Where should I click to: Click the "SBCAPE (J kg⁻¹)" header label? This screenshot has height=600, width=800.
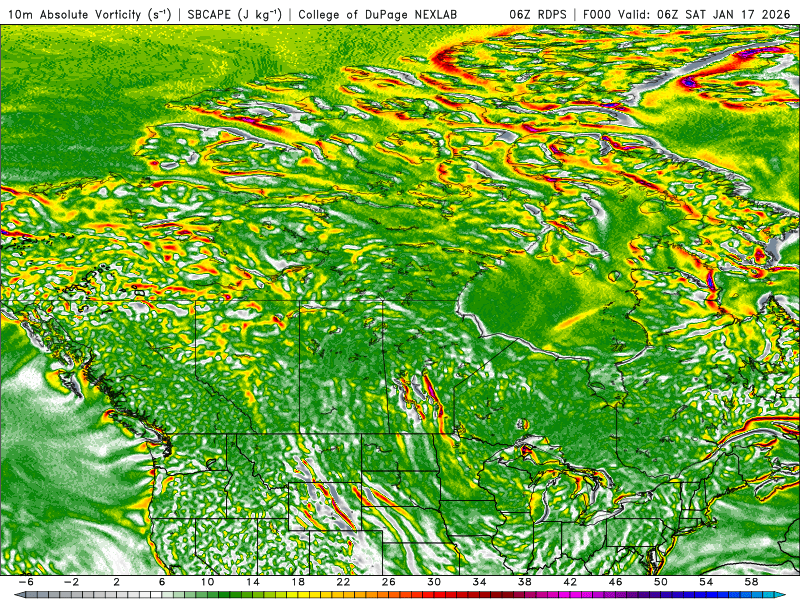(234, 14)
